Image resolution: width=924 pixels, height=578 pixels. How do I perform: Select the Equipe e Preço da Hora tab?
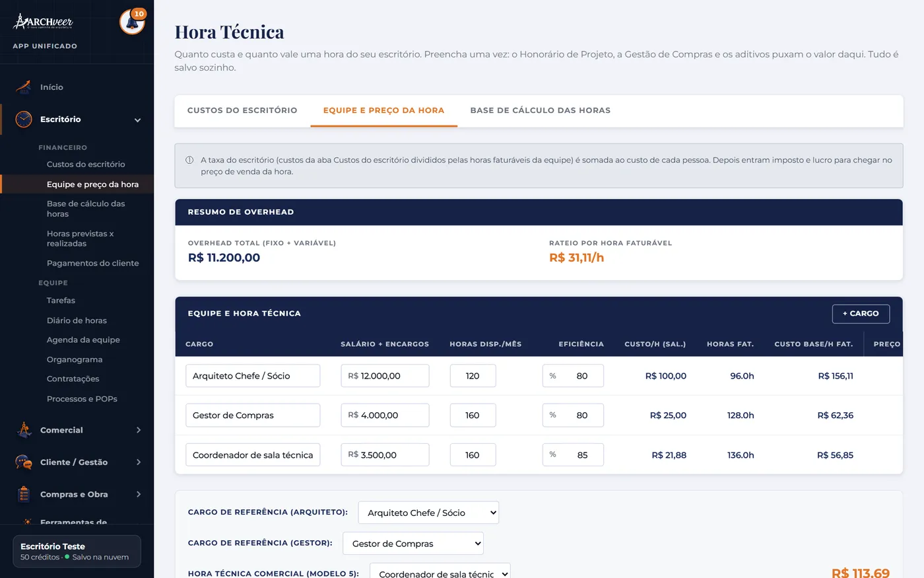coord(383,110)
